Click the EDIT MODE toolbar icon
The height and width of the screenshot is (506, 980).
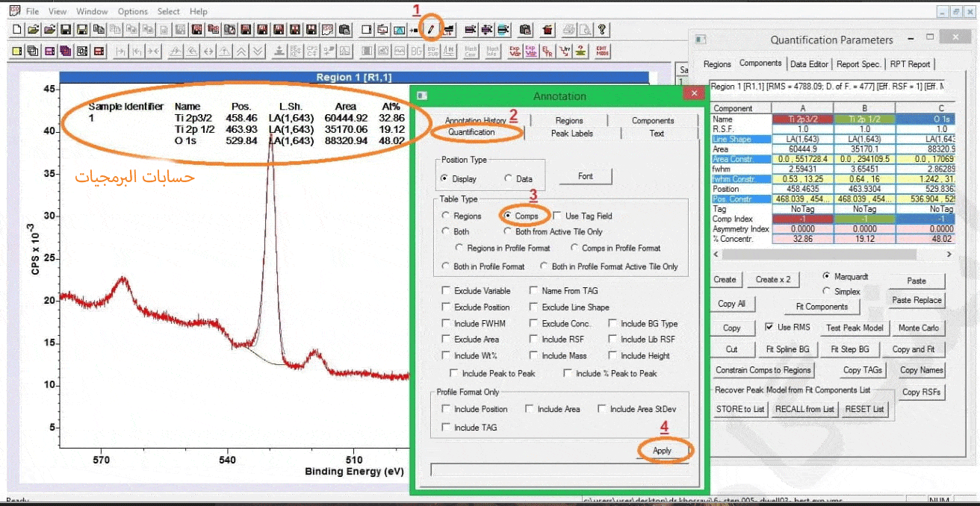click(601, 51)
